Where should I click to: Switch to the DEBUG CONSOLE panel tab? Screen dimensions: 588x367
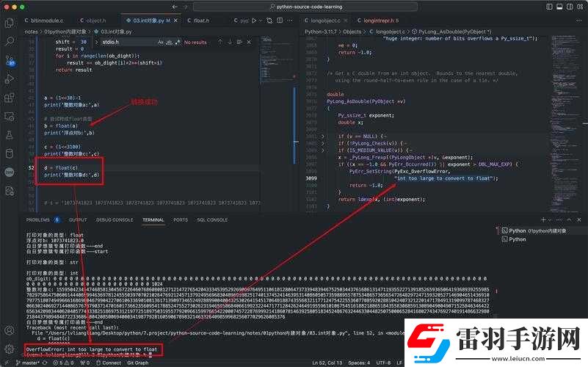pos(115,220)
